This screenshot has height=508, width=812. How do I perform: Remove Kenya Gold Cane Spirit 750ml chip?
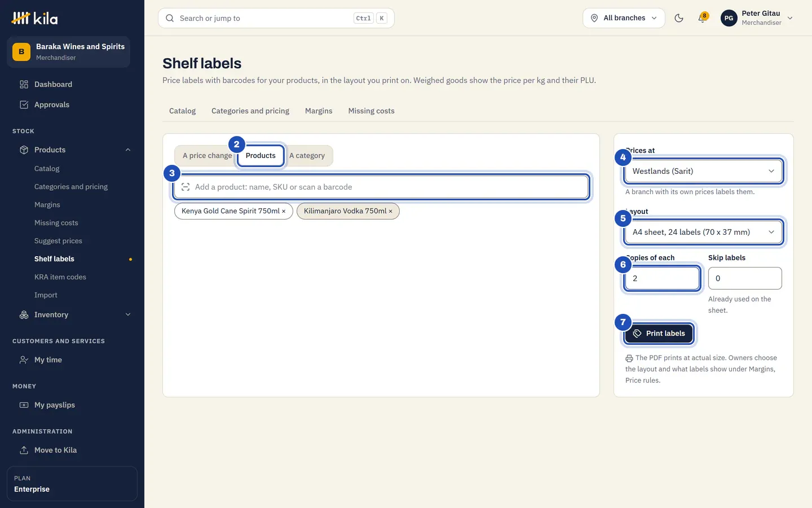(284, 211)
